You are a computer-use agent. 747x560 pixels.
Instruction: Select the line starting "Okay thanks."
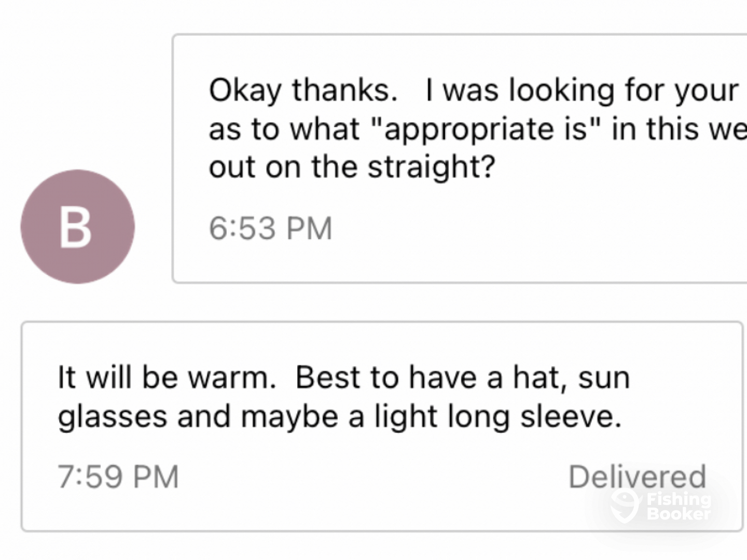click(473, 90)
